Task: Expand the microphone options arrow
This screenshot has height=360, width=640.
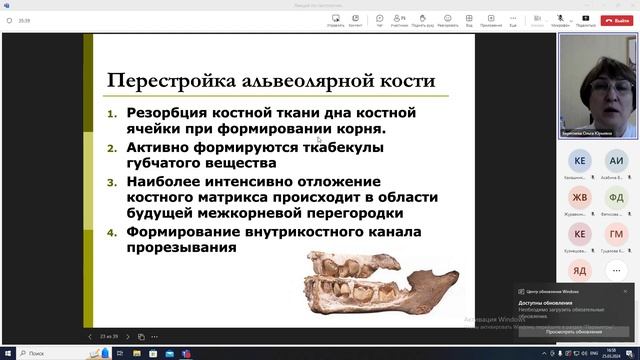Action: pos(571,20)
